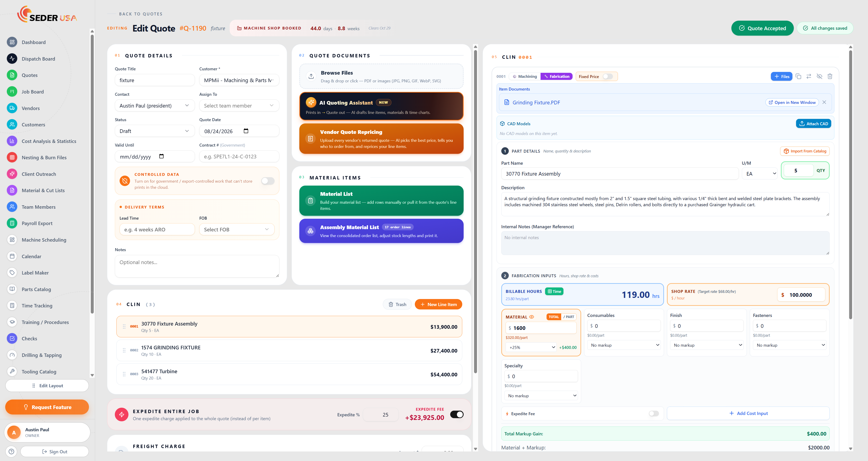The image size is (868, 461).
Task: Open Calendar in the sidebar
Action: 31,256
